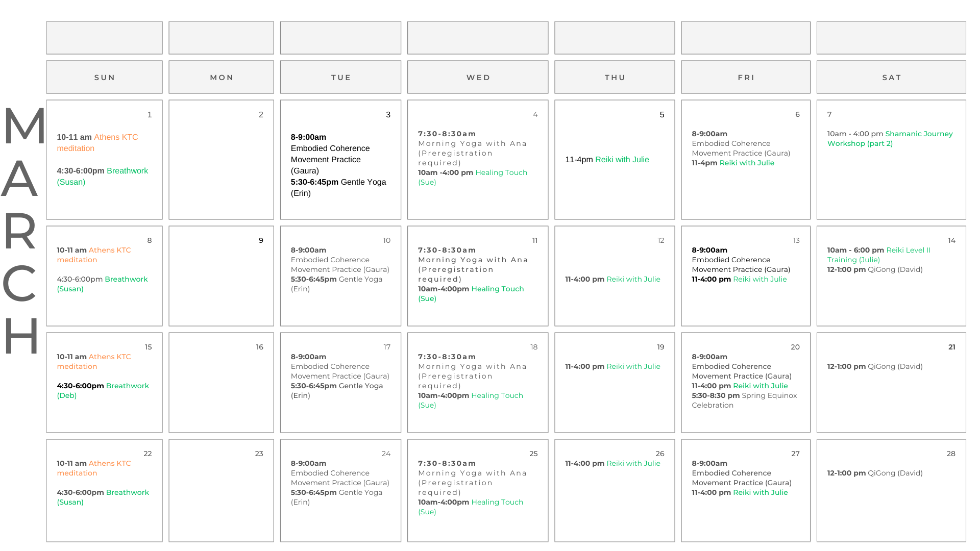
Task: Open the Shamanic Journey Workshop (part 2) link
Action: [918, 134]
